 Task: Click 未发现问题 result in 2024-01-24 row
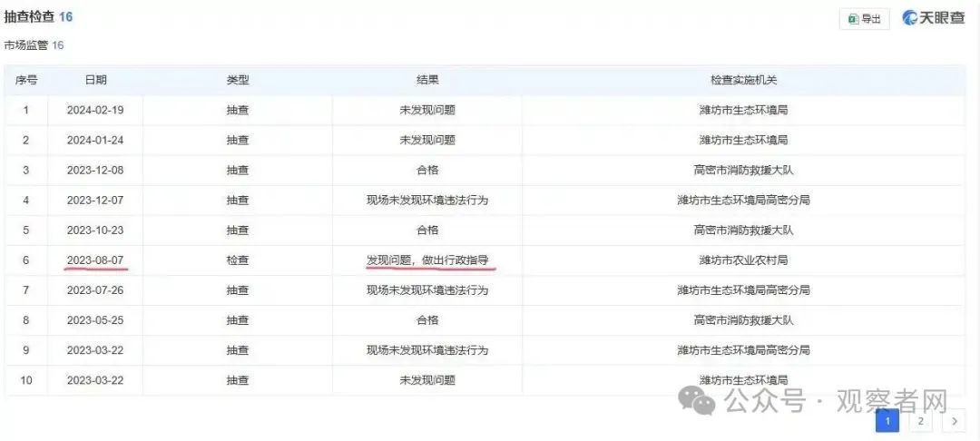tap(427, 140)
